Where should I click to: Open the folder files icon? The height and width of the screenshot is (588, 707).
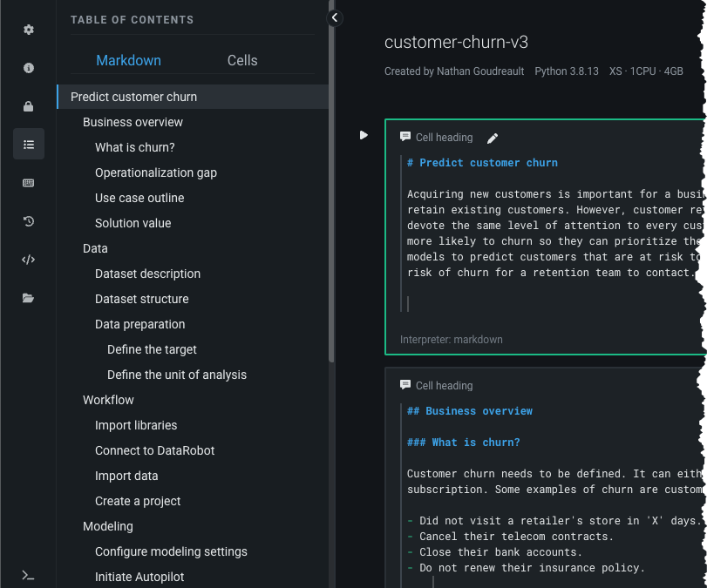(x=29, y=298)
